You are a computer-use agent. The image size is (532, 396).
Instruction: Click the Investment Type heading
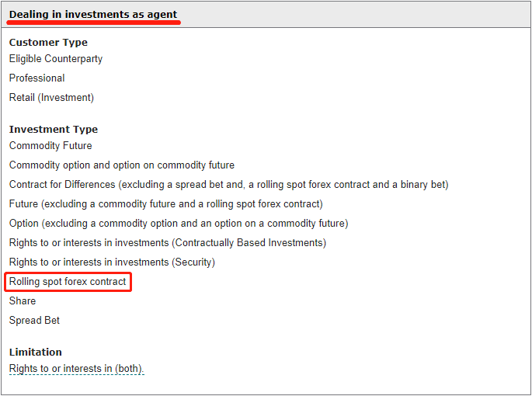tap(54, 129)
